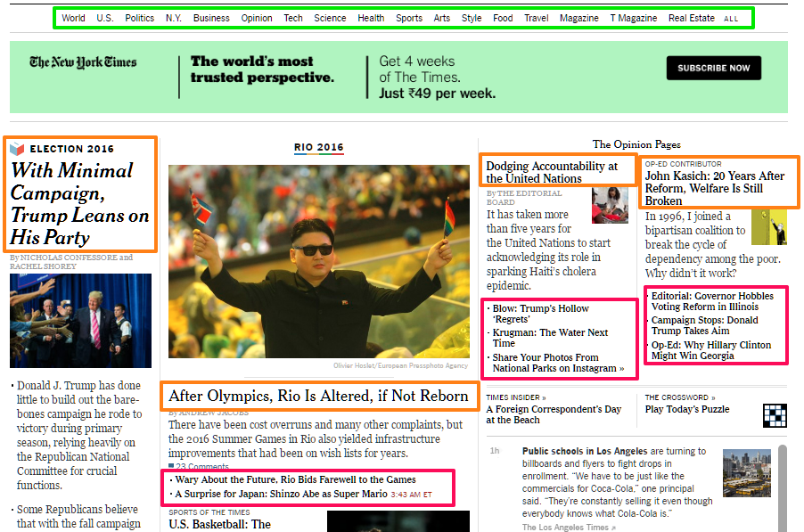Open 'Play Today's Puzzle' link
The image size is (804, 532).
pyautogui.click(x=687, y=409)
